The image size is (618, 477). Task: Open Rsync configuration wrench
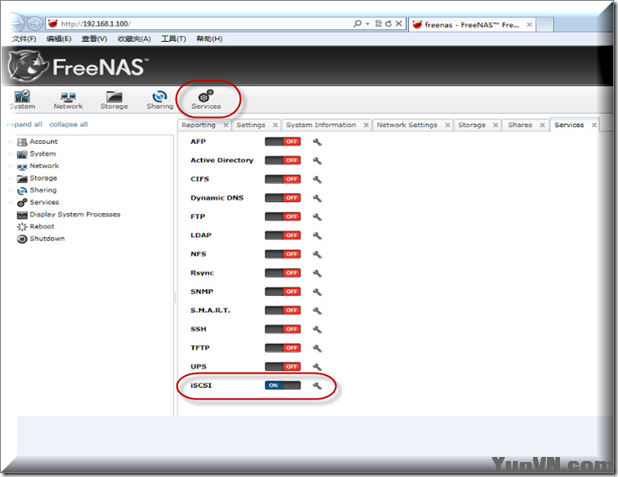[x=317, y=273]
